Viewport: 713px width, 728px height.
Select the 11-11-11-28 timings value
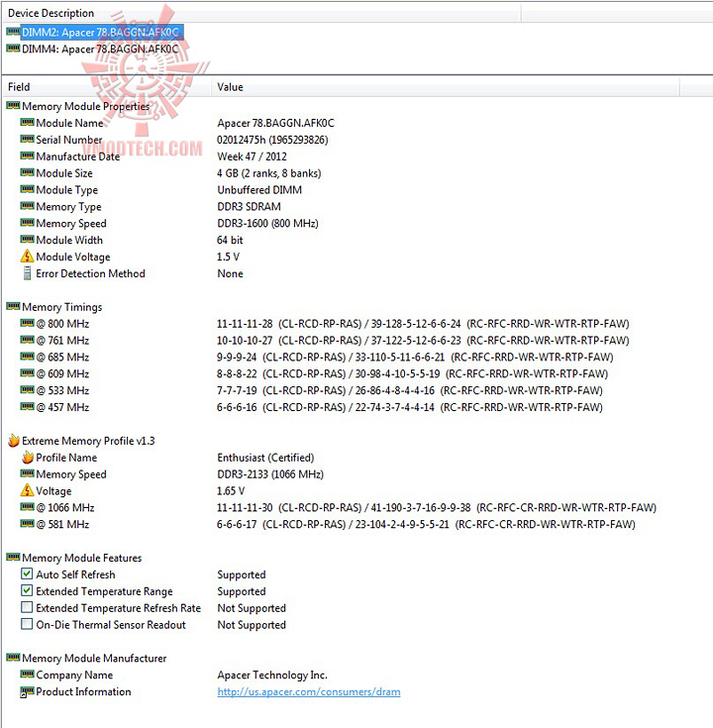423,324
